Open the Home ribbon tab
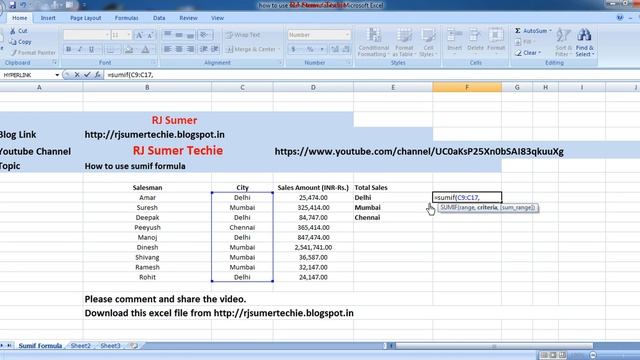The width and height of the screenshot is (640, 360). (19, 18)
